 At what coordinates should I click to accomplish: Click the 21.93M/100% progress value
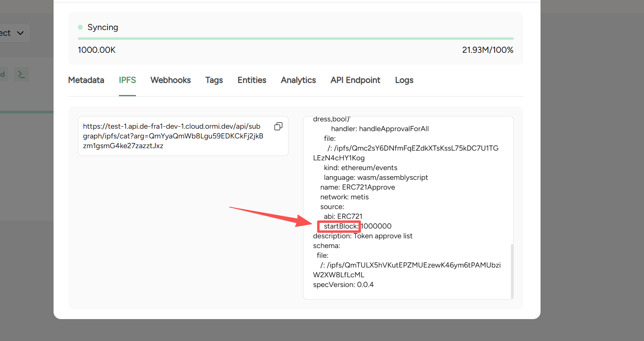(x=488, y=50)
